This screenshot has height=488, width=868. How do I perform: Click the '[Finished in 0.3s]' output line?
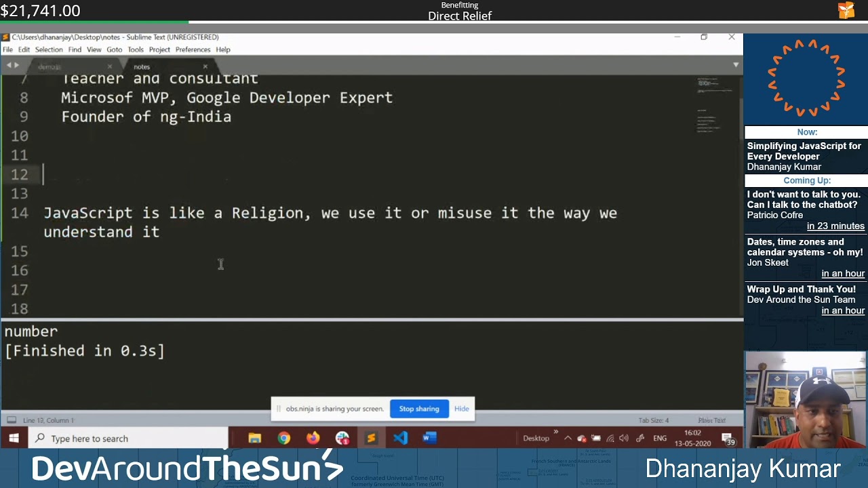(x=85, y=350)
